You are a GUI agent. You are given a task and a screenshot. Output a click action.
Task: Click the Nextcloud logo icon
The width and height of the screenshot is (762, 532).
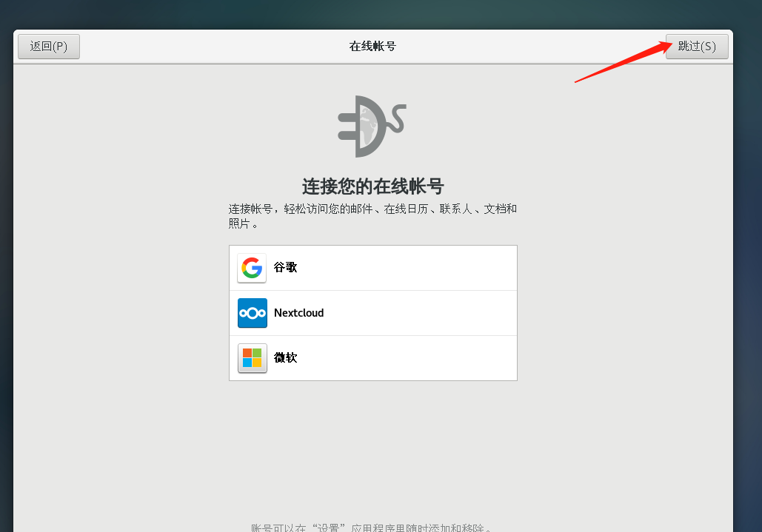tap(253, 313)
